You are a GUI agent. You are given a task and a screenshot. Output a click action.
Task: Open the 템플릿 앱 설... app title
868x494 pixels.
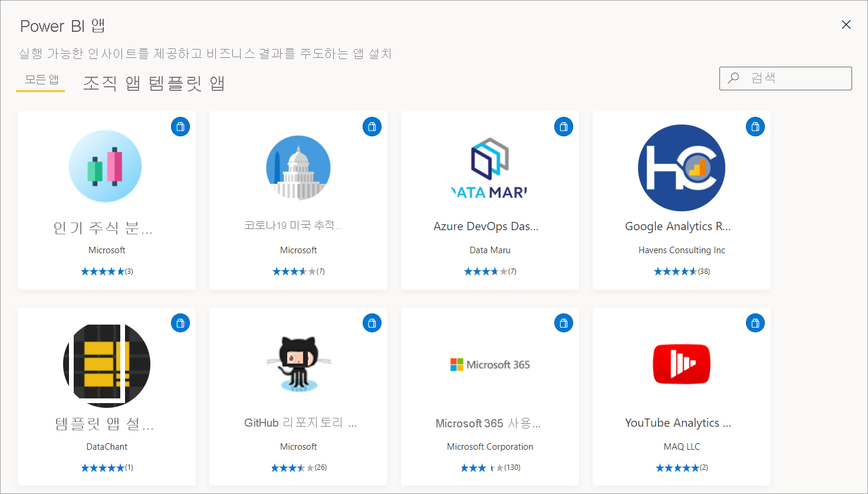click(x=104, y=424)
